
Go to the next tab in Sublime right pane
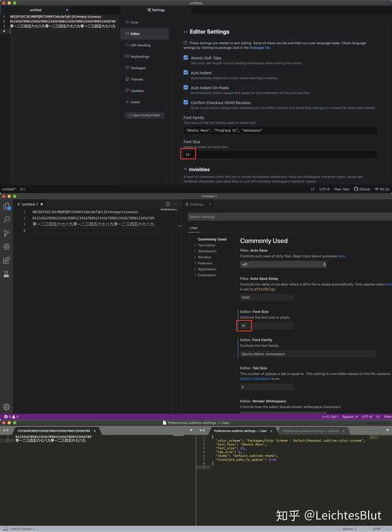(x=204, y=430)
